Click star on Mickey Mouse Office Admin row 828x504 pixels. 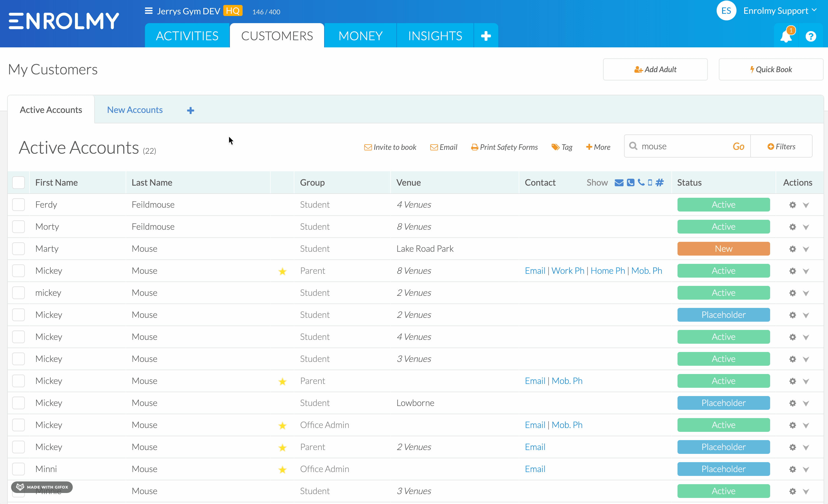click(x=282, y=426)
